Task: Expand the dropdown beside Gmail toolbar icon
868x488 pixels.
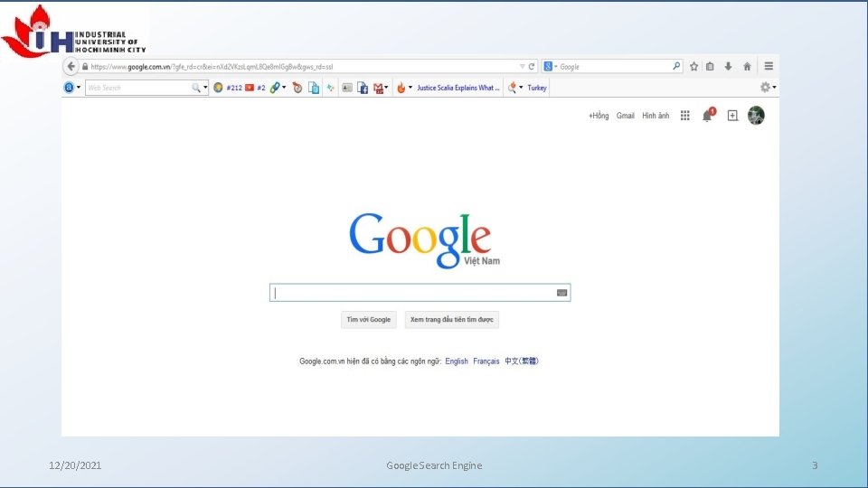Action: (x=386, y=88)
